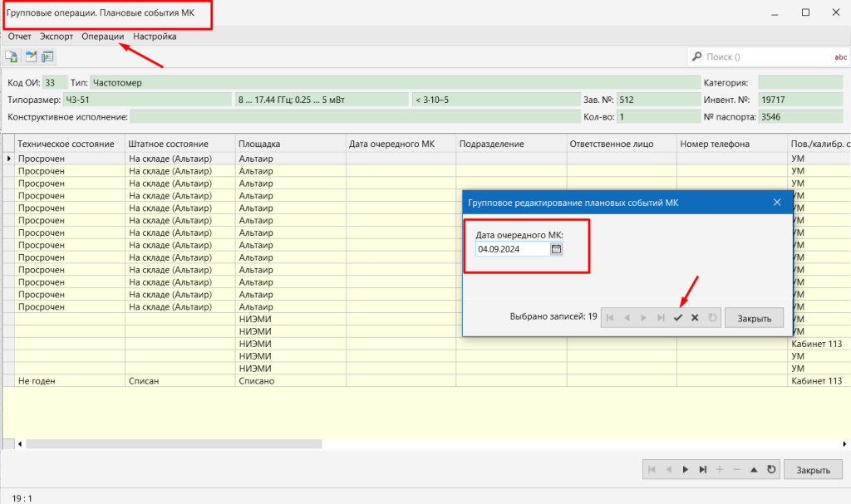Click the edit window pencil toolbar icon
851x504 pixels.
pos(31,56)
